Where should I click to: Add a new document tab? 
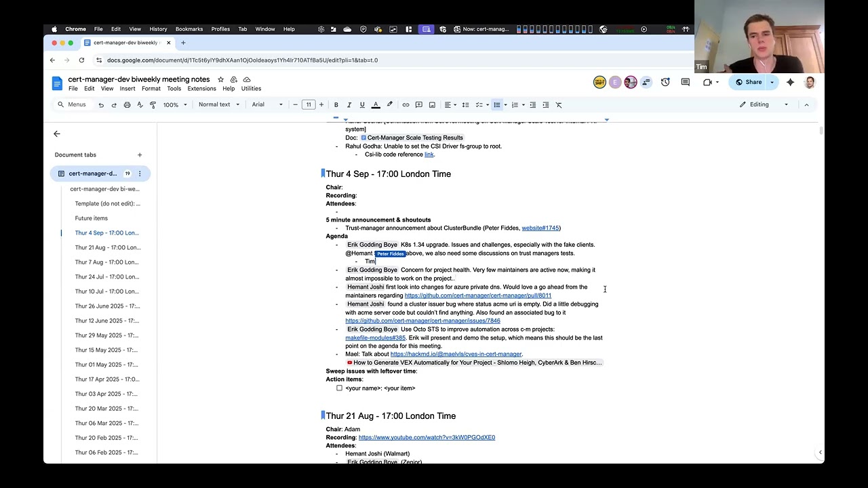pyautogui.click(x=140, y=155)
